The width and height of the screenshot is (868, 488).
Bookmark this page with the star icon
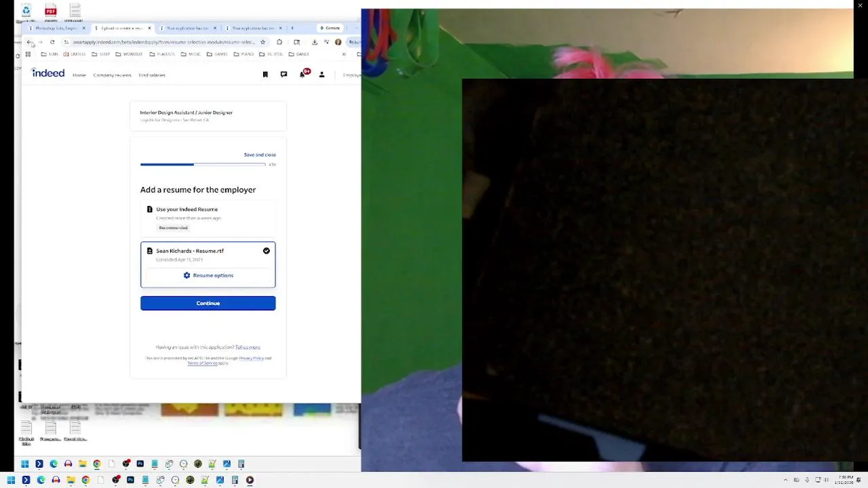262,42
